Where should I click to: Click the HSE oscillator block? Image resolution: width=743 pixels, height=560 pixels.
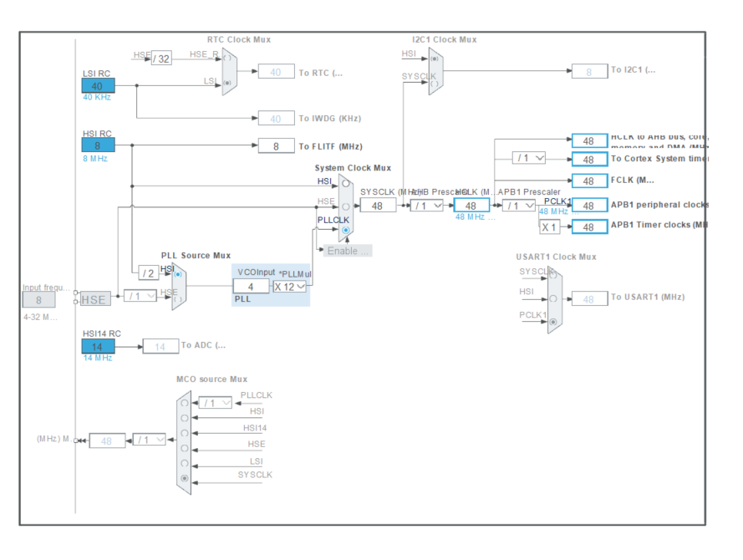(95, 299)
